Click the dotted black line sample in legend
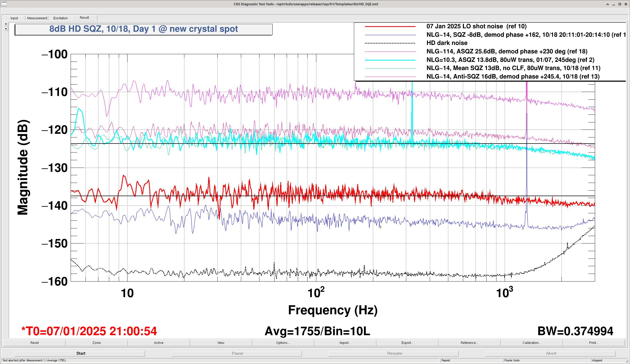The image size is (630, 364). coord(390,43)
